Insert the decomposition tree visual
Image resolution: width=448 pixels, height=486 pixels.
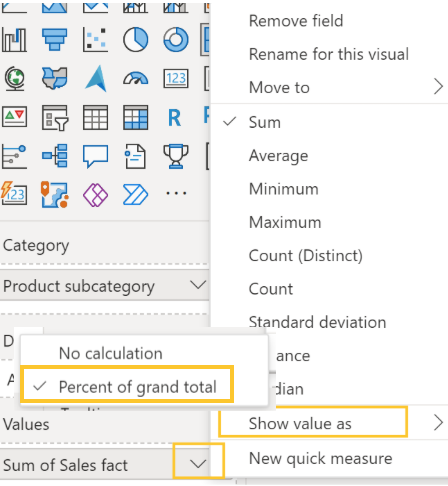pos(55,156)
